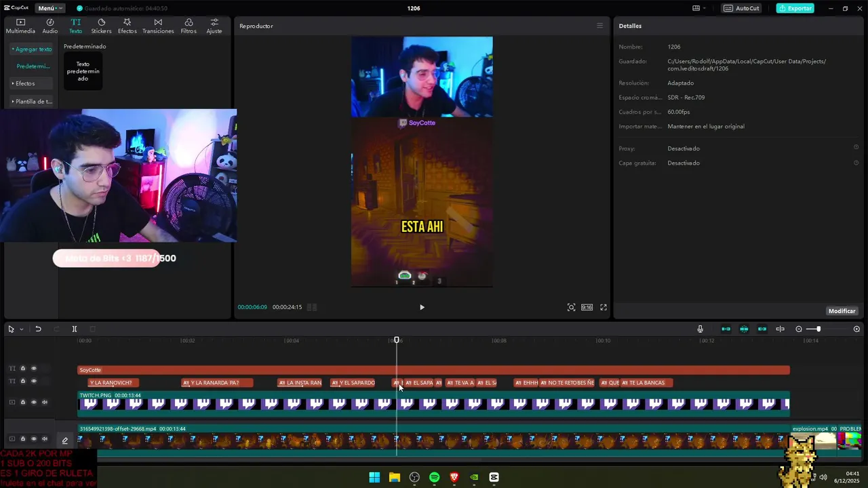Screen dimensions: 868x488
Task: Enter fullscreen preview in the player
Action: pos(604,307)
